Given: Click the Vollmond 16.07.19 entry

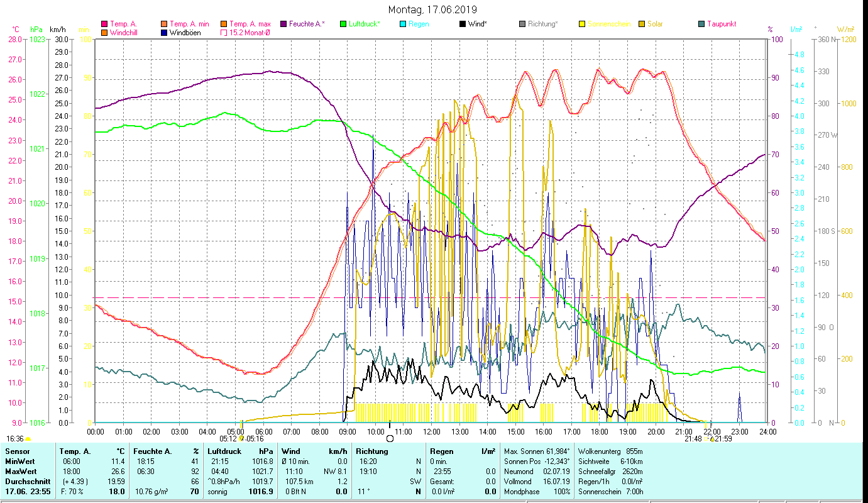Looking at the screenshot, I should [x=537, y=482].
